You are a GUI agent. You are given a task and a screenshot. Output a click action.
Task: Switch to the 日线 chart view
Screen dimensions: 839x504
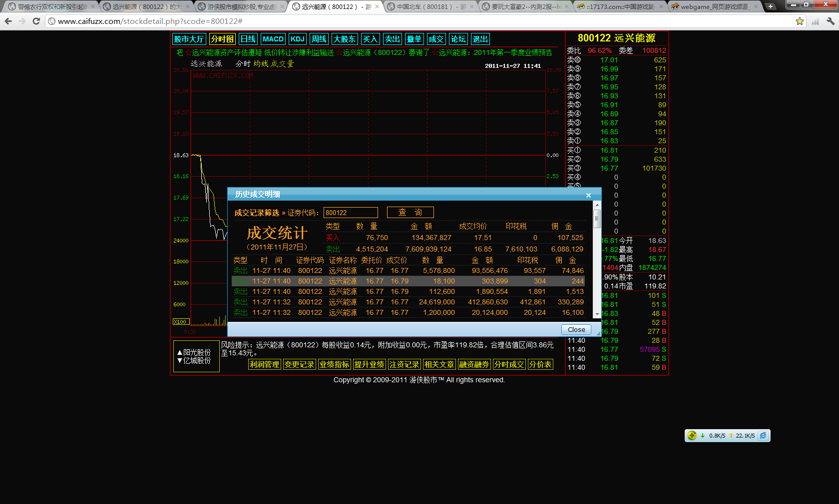pos(248,39)
